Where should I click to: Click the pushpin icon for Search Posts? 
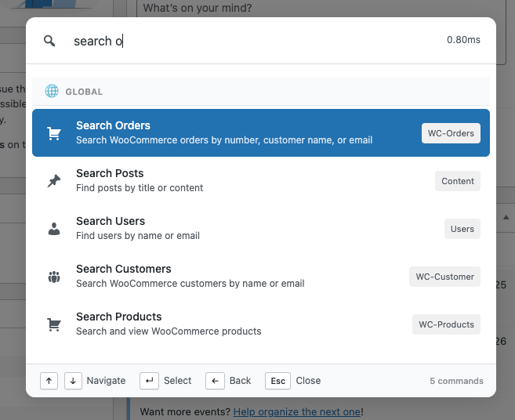coord(54,181)
